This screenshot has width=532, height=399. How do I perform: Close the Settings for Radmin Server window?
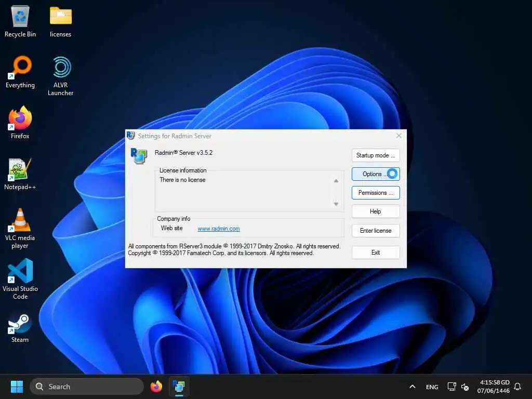pyautogui.click(x=398, y=136)
